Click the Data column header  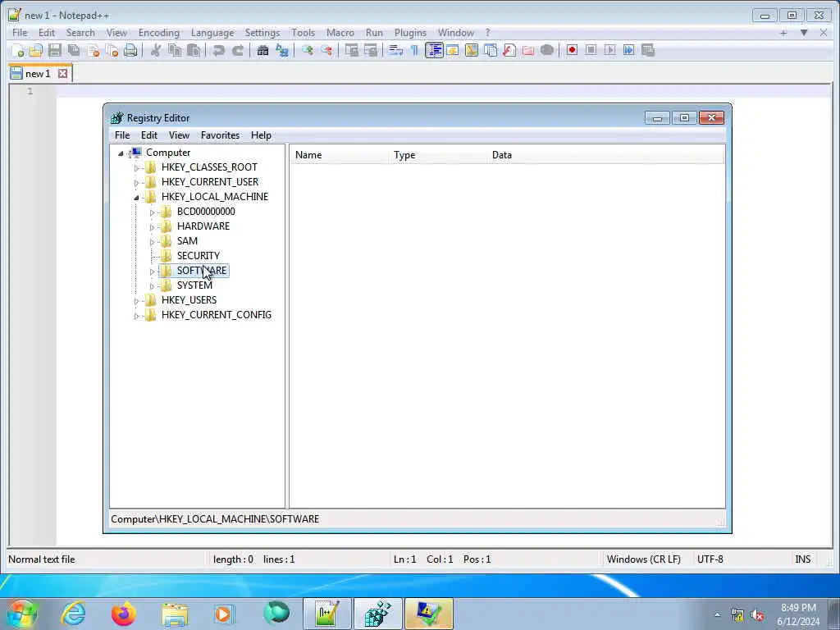[606, 155]
